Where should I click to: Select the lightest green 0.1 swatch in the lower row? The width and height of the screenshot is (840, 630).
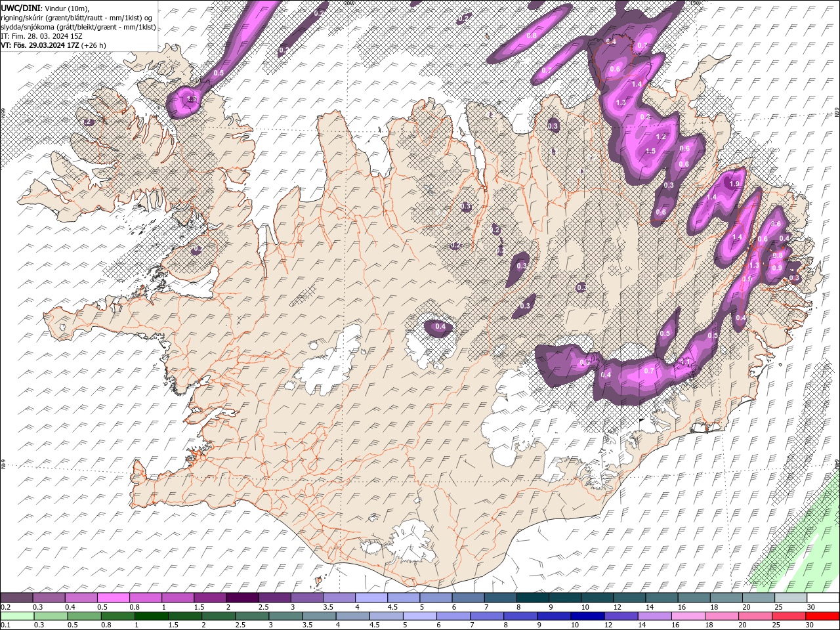point(17,616)
